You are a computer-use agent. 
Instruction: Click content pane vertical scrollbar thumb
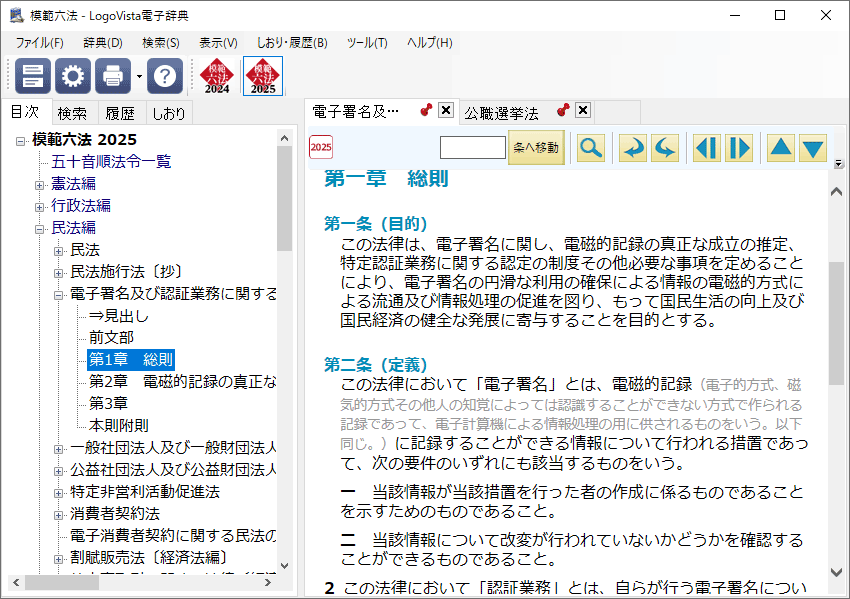(836, 323)
